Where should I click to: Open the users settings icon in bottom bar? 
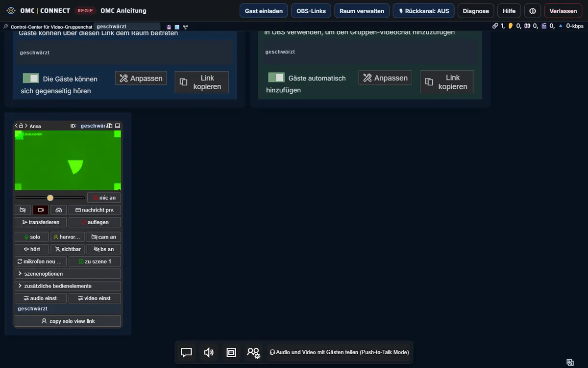[253, 352]
